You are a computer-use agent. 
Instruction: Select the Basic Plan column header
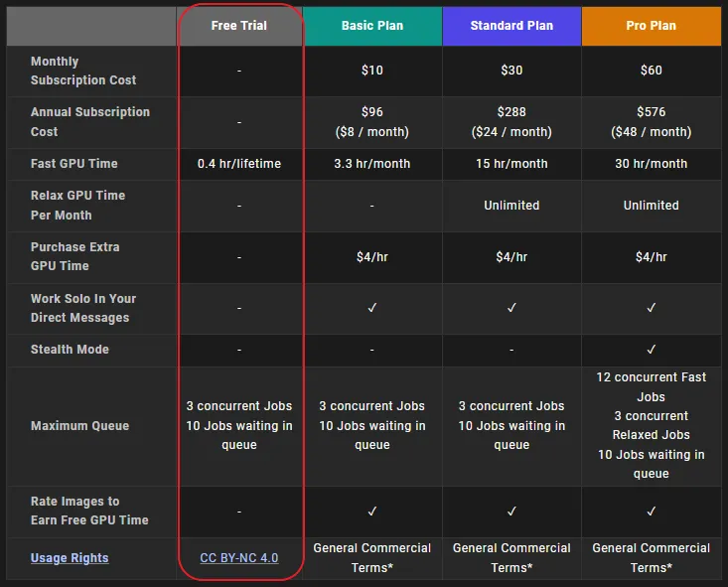tap(372, 26)
